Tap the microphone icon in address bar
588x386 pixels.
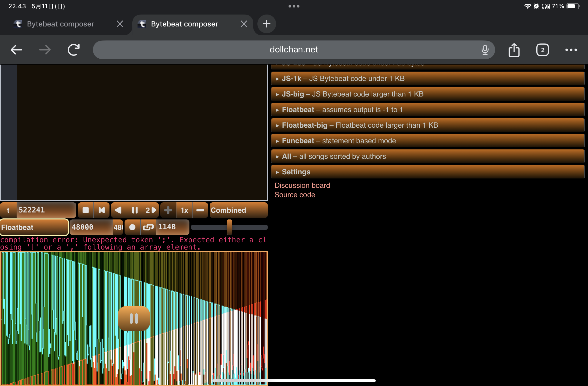click(485, 50)
